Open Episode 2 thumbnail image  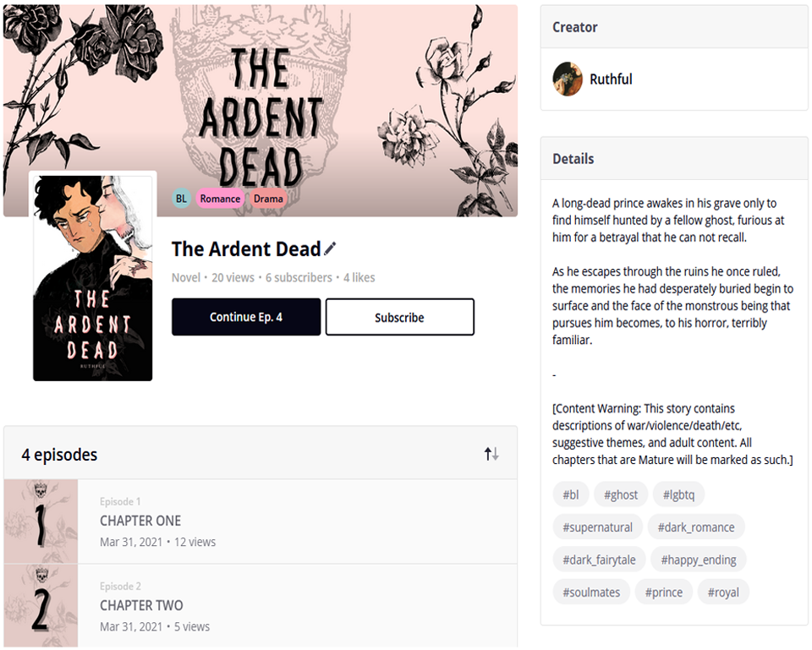[x=41, y=605]
